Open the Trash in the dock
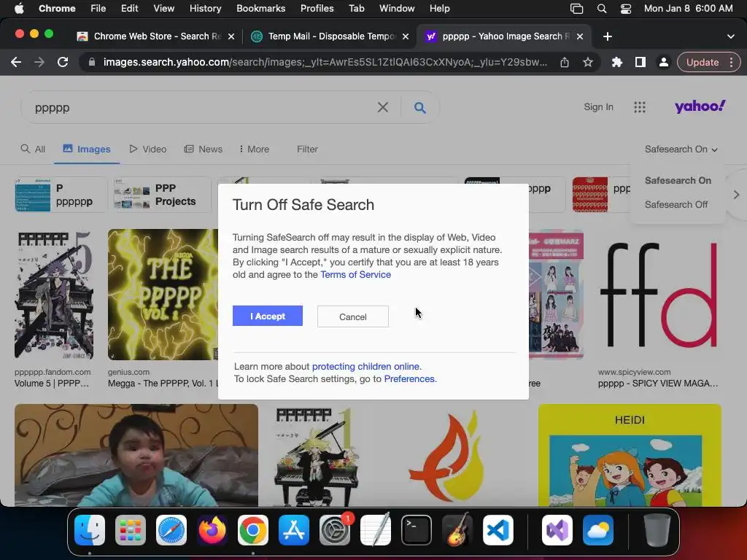The width and height of the screenshot is (747, 560). [x=657, y=530]
